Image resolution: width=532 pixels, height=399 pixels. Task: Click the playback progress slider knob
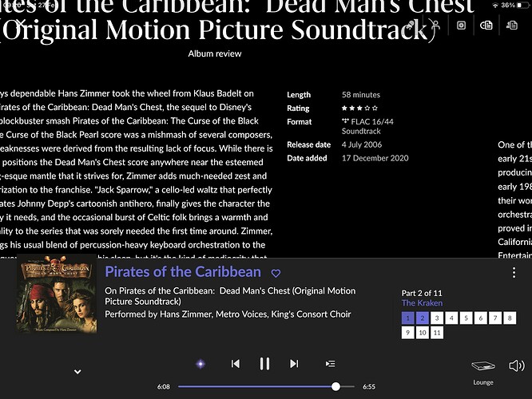(335, 386)
